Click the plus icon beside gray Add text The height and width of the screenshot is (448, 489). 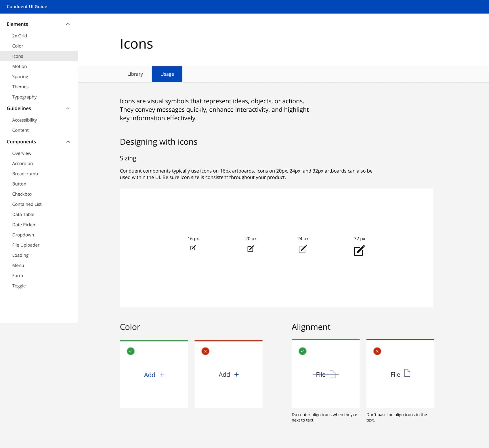[x=236, y=374]
